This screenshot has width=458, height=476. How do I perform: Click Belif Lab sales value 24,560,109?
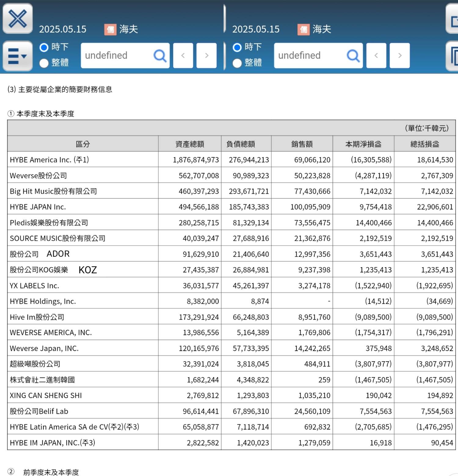[312, 411]
